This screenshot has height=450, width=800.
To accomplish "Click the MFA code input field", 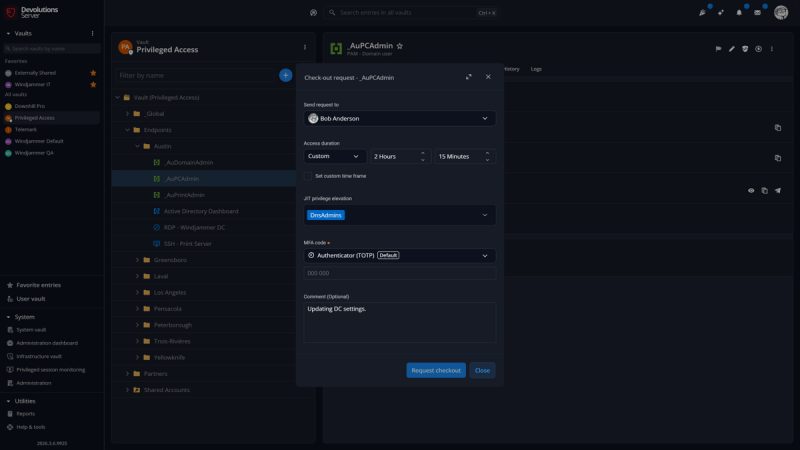I will coord(399,273).
